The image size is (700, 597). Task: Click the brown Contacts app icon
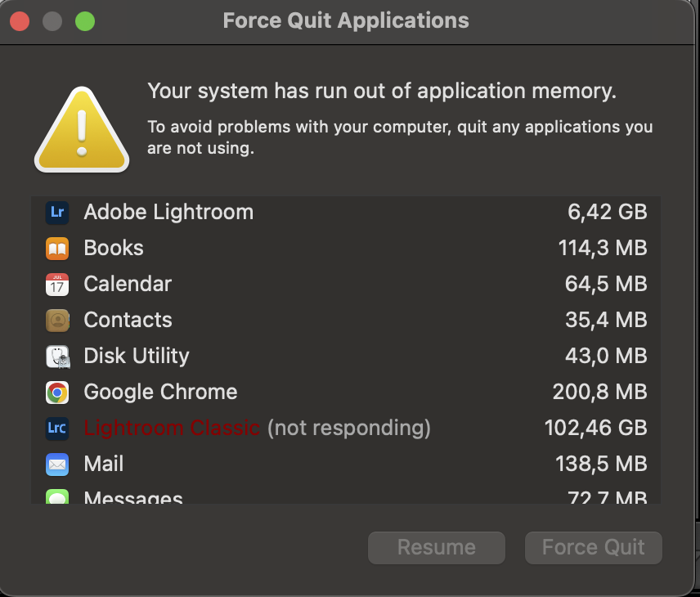(x=57, y=321)
